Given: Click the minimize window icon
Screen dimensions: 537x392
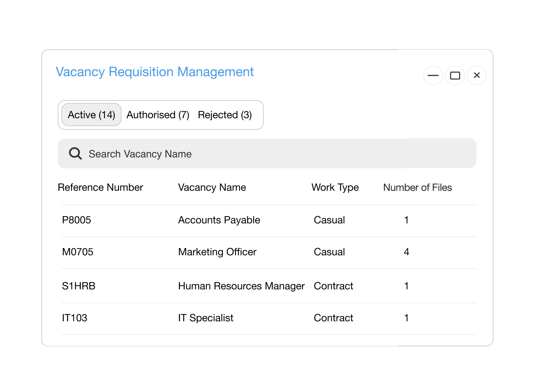Looking at the screenshot, I should 433,75.
